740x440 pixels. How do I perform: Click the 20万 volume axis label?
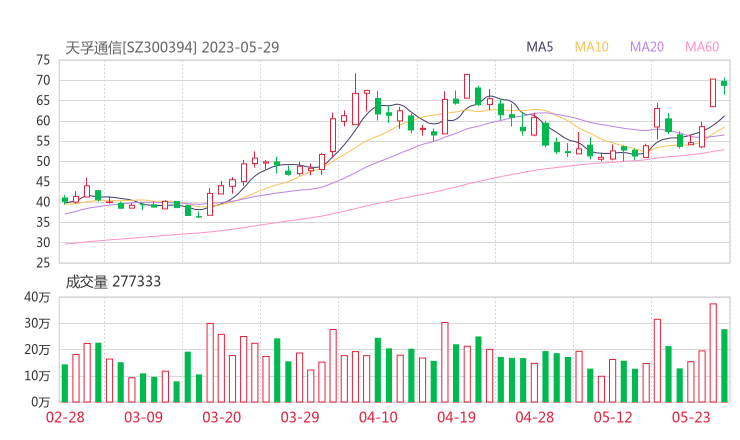[37, 350]
